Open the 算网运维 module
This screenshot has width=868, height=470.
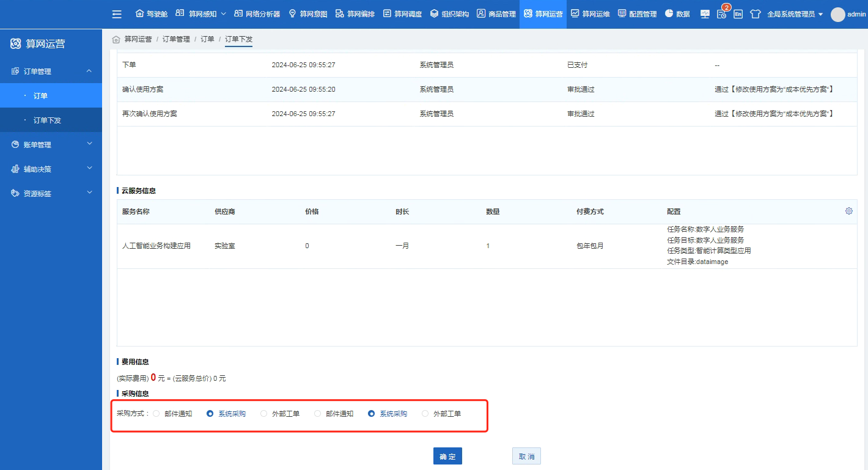(x=590, y=14)
